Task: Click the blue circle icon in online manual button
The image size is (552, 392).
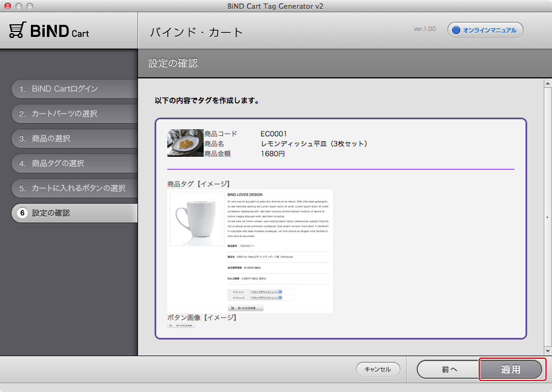Action: click(457, 30)
